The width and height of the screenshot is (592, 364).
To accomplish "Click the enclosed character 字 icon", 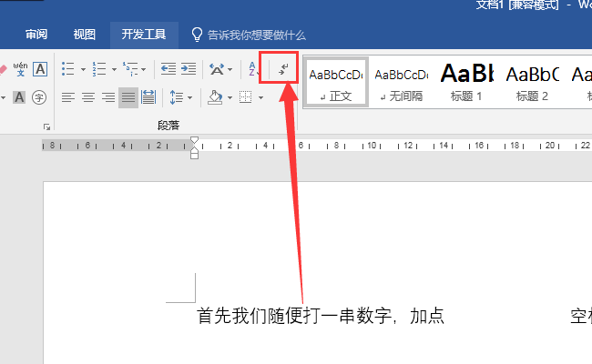I will pyautogui.click(x=39, y=97).
